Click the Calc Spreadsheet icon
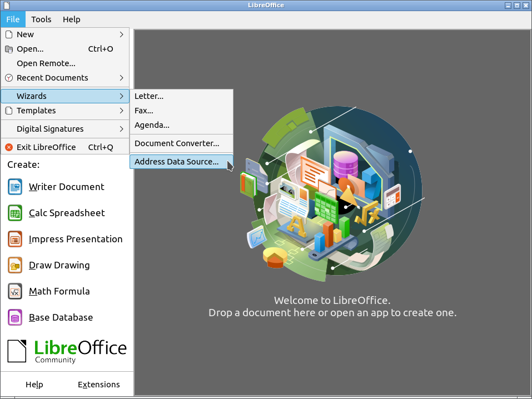532x399 pixels. tap(15, 213)
